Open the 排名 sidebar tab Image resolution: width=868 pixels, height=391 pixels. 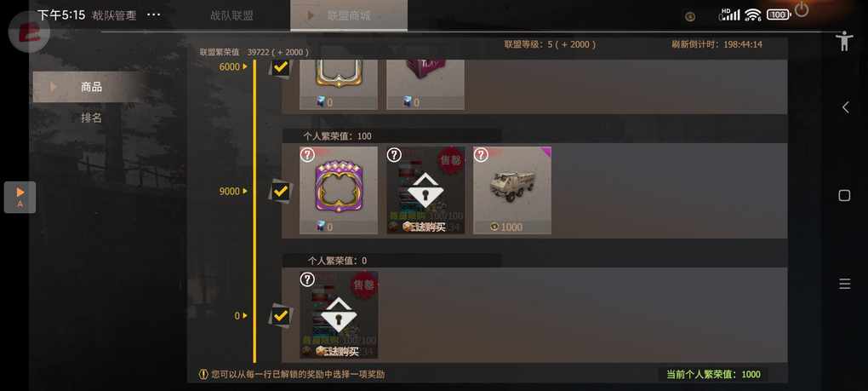click(91, 118)
